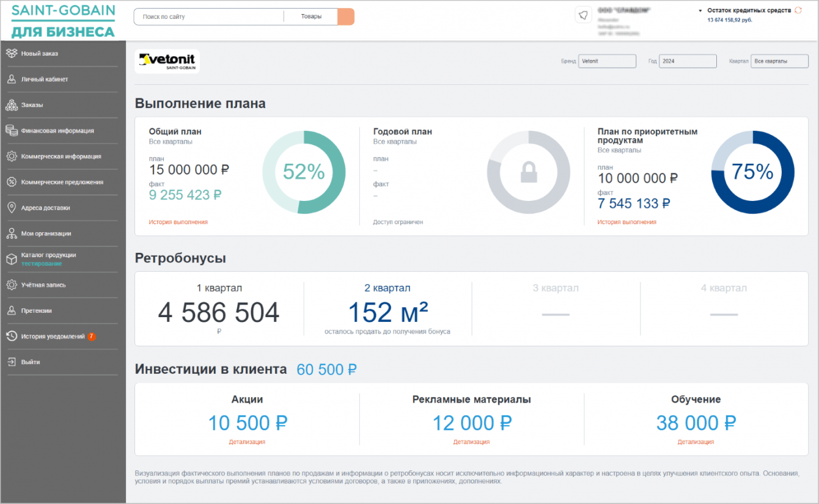Click the New Order boxes icon

point(11,53)
